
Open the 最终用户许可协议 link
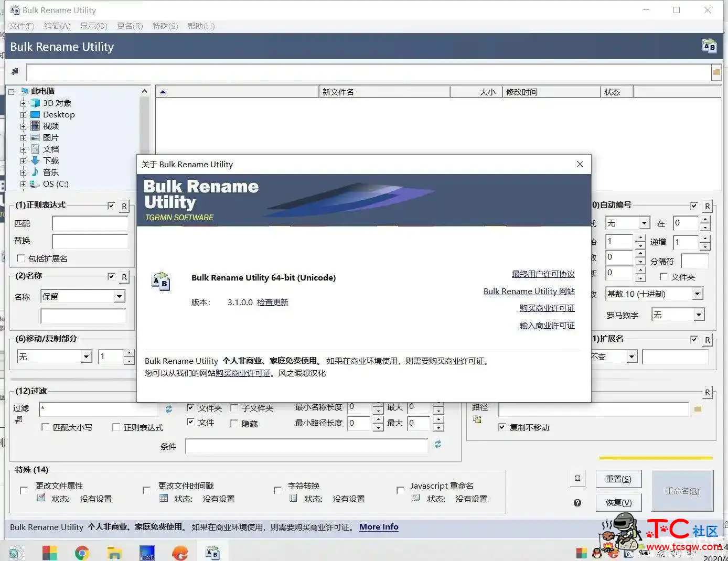click(543, 274)
